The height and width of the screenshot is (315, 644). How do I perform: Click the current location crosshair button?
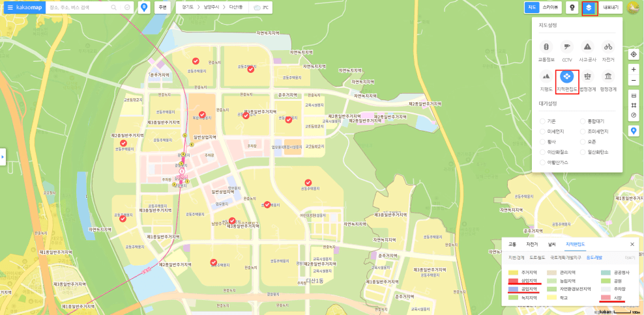pyautogui.click(x=634, y=54)
